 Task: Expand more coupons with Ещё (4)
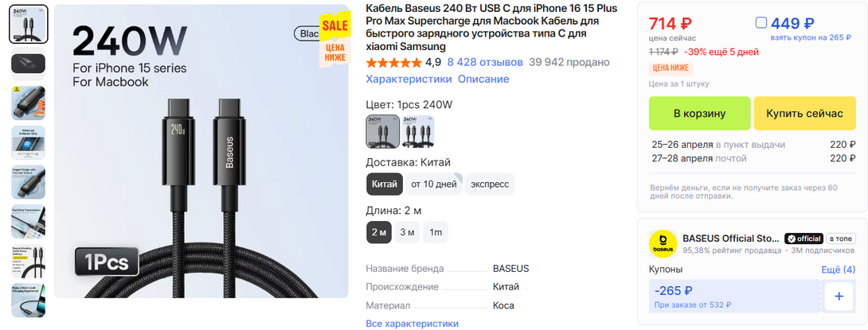838,270
